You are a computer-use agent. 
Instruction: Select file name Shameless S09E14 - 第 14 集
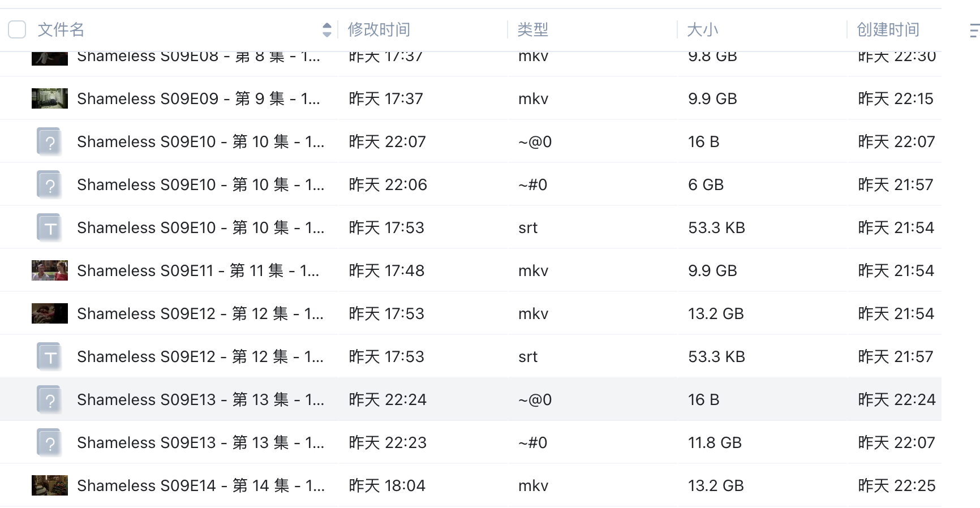click(201, 485)
